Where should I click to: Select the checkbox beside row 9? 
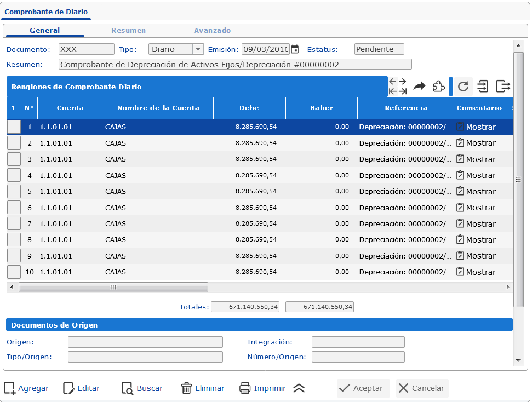[14, 256]
